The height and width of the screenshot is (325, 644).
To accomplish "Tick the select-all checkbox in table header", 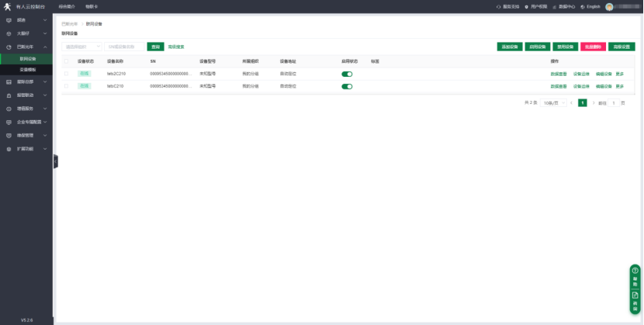I will click(66, 61).
